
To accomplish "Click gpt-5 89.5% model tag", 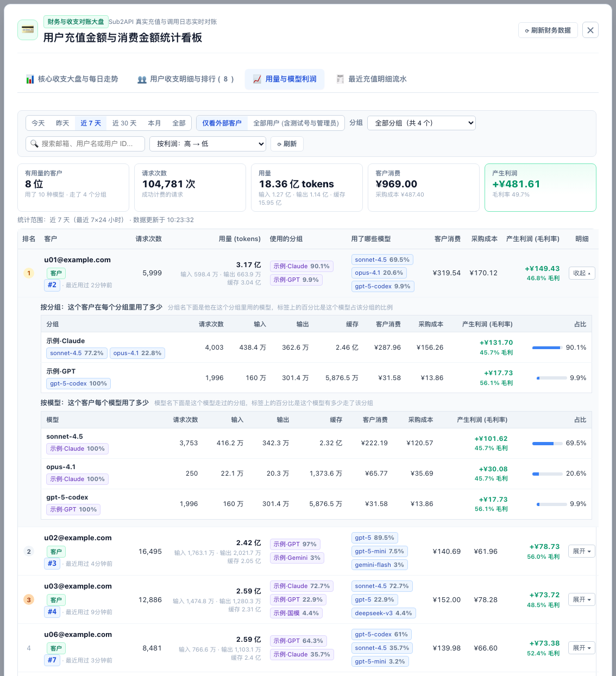I will 375,538.
